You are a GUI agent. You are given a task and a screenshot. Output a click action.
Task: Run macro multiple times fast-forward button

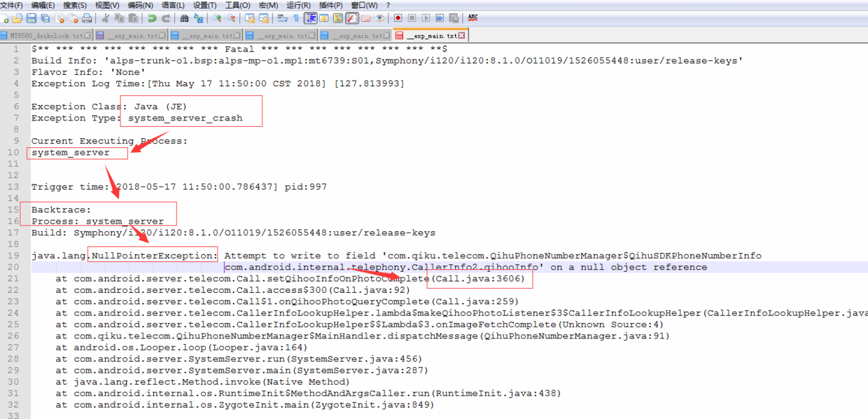pyautogui.click(x=440, y=18)
